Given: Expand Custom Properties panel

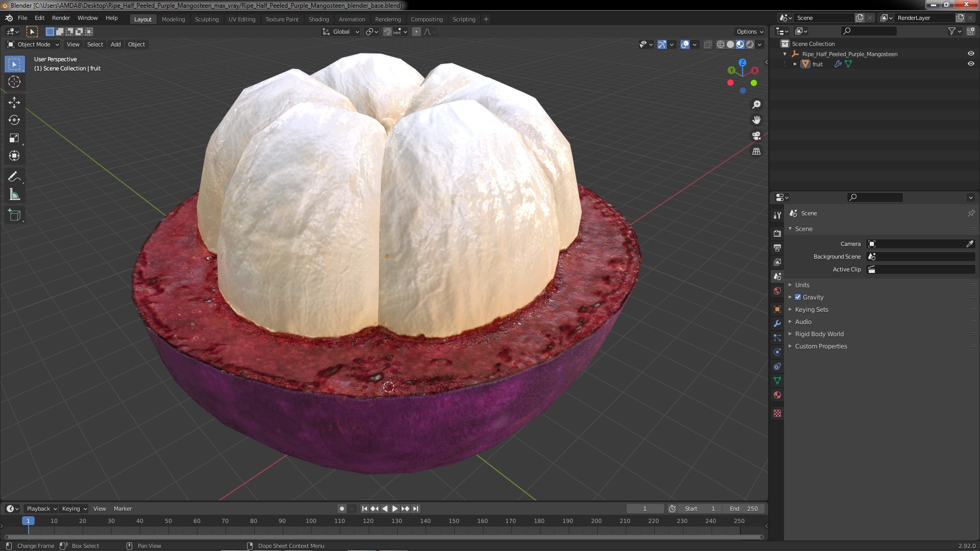Looking at the screenshot, I should pos(821,346).
